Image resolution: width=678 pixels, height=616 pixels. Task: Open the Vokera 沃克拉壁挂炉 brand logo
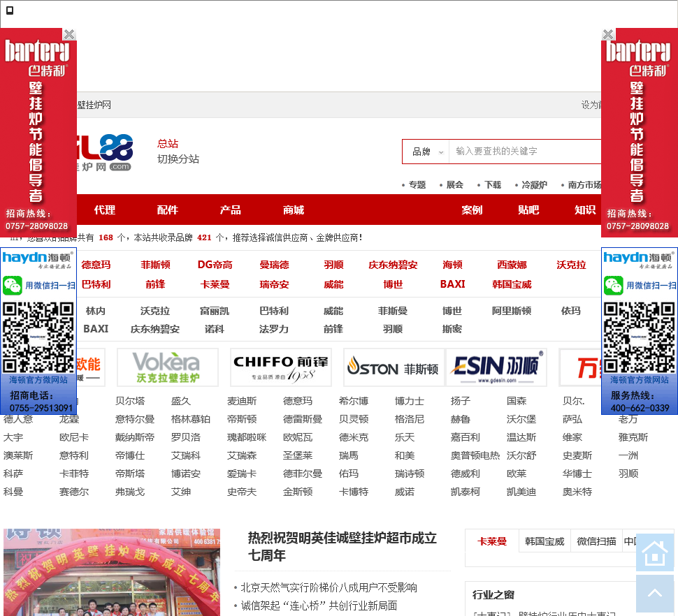point(167,367)
